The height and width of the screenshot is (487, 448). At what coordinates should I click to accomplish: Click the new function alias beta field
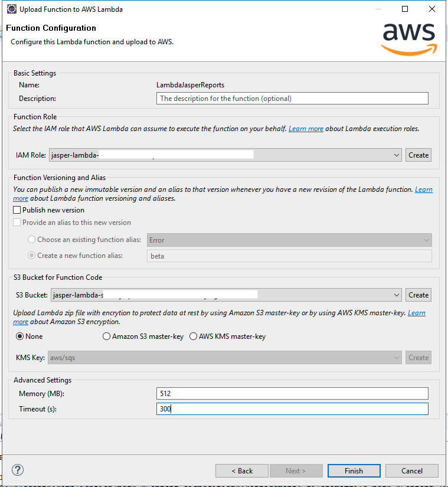pos(289,256)
